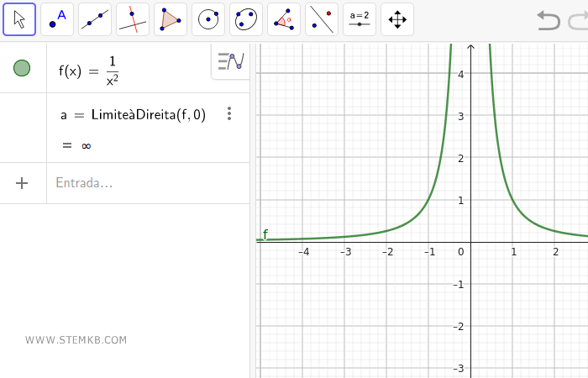Click the Entrada input field
The height and width of the screenshot is (378, 588).
[143, 183]
